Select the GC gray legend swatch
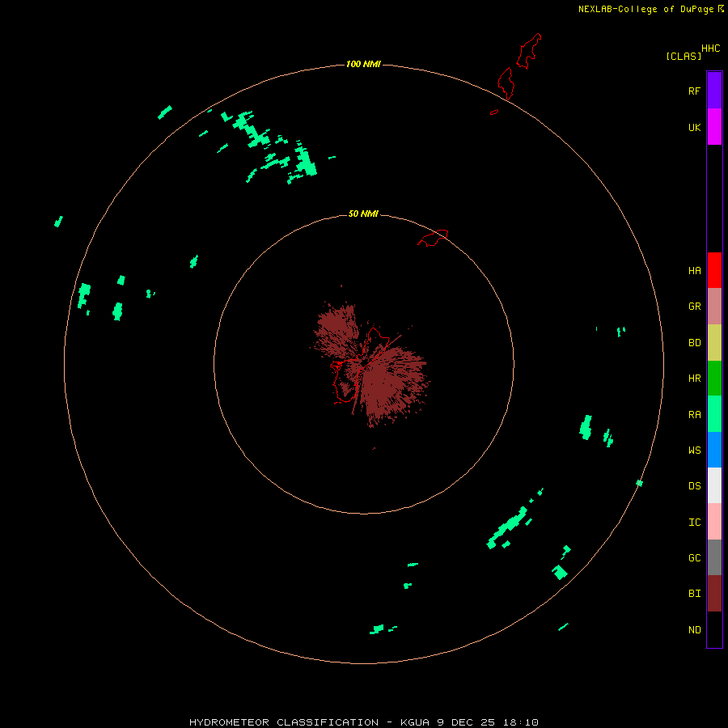Image resolution: width=728 pixels, height=728 pixels. 714,557
